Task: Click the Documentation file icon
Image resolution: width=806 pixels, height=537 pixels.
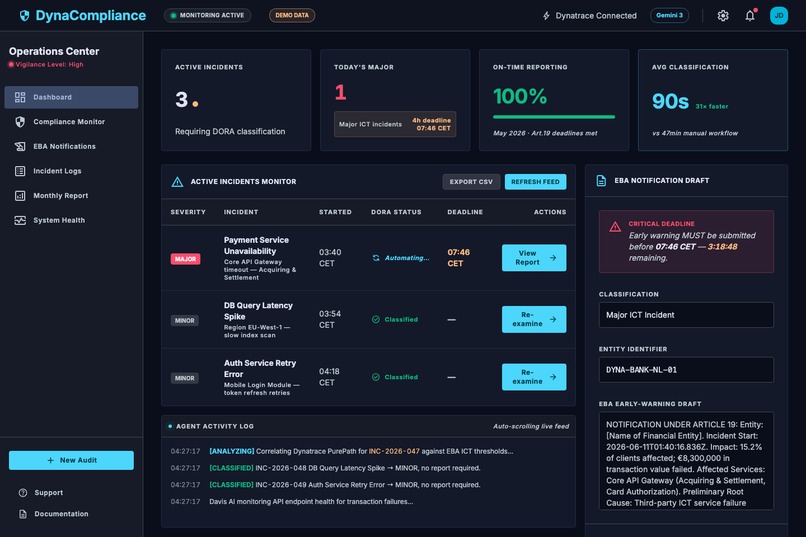Action: 23,514
